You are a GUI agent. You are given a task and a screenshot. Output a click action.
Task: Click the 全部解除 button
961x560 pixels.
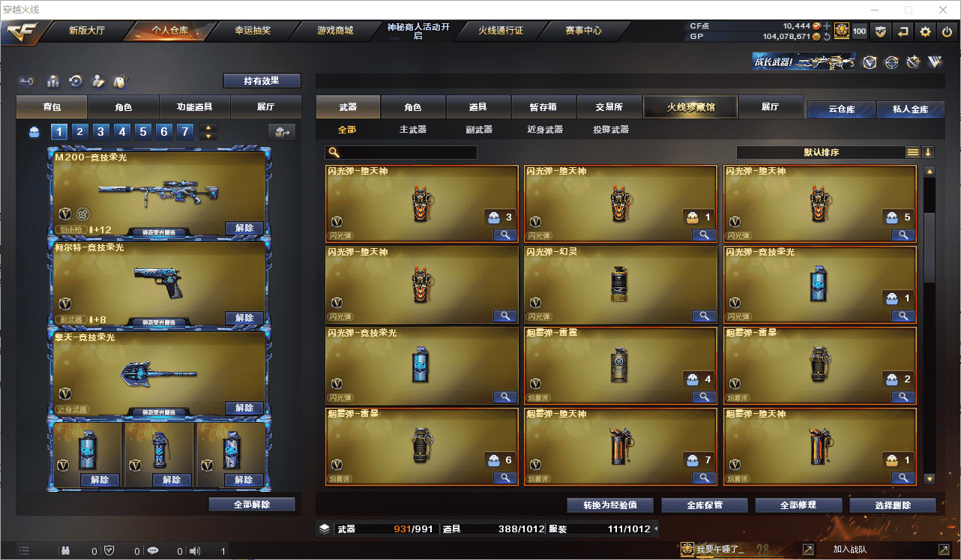point(252,505)
